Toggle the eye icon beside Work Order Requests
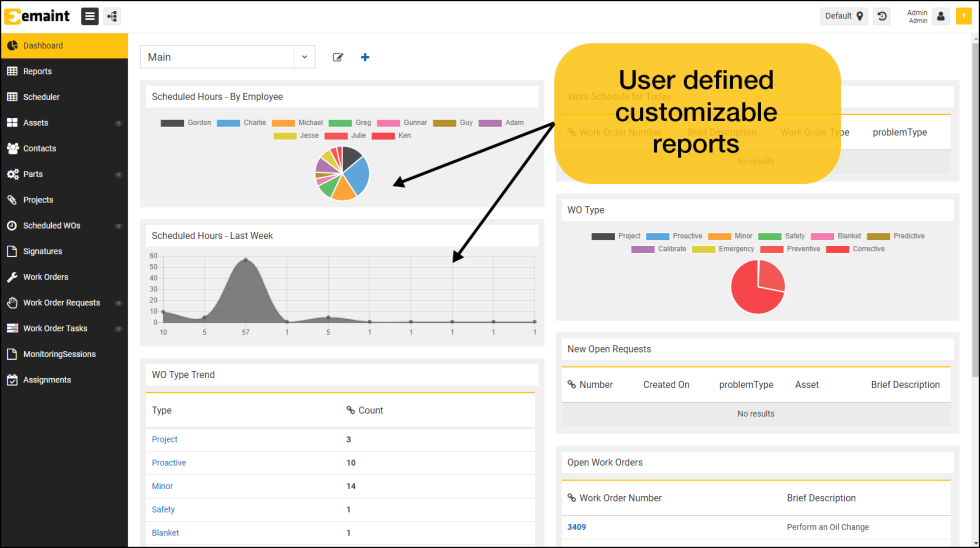Viewport: 980px width, 548px height. coord(118,303)
